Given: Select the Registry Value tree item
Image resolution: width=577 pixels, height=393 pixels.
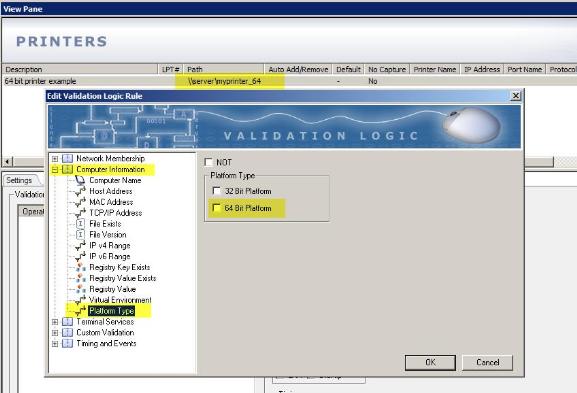Looking at the screenshot, I should [113, 289].
